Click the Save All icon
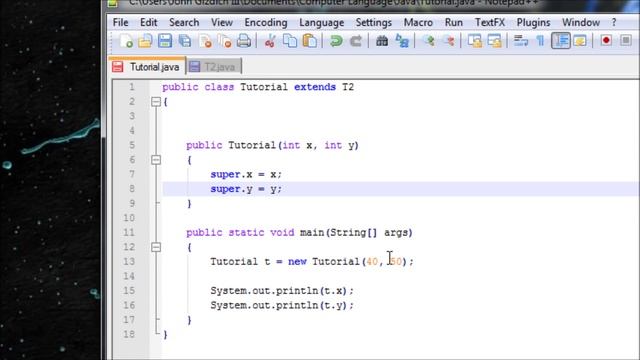The height and width of the screenshot is (360, 640). [x=185, y=41]
